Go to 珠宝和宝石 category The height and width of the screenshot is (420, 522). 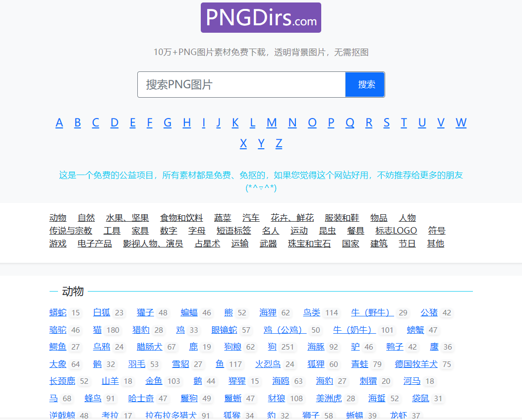coord(309,243)
